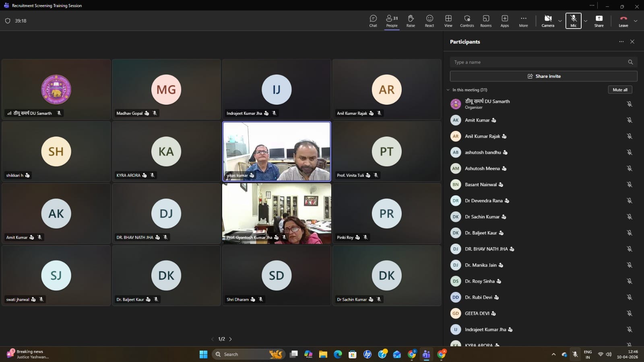Viewport: 644px width, 362px height.
Task: Toggle mute for Amit Kumar in list
Action: click(x=629, y=120)
